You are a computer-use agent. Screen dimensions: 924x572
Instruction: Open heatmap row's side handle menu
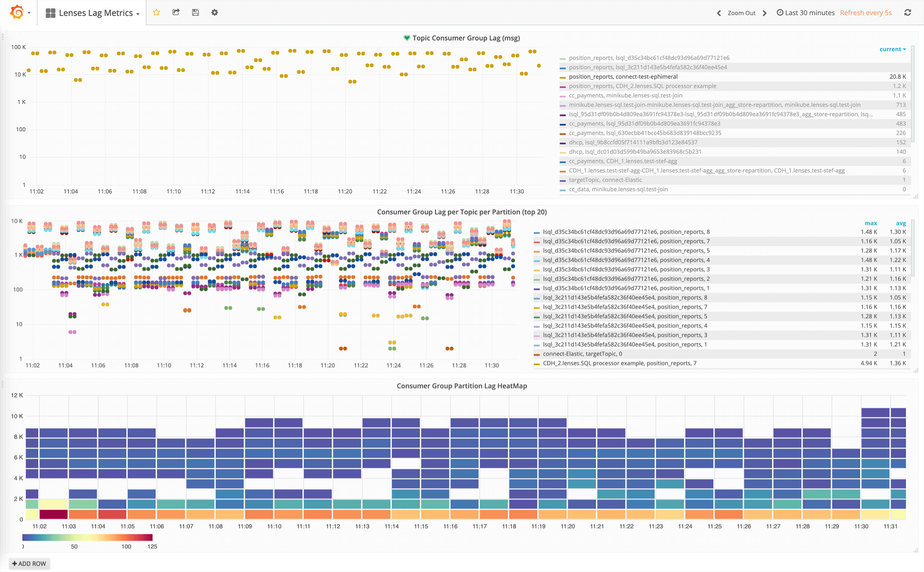tap(2, 384)
